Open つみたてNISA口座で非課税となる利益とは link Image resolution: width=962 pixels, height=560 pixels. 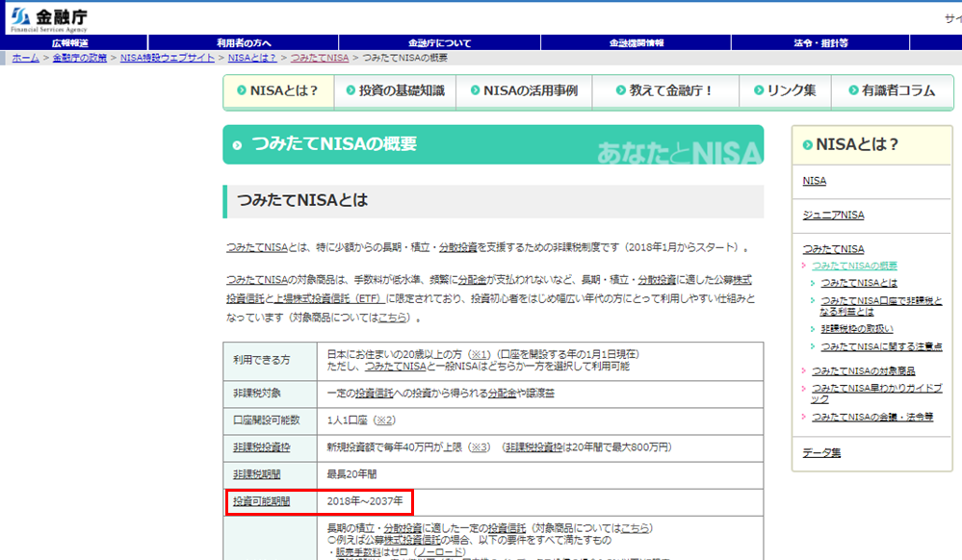[881, 306]
